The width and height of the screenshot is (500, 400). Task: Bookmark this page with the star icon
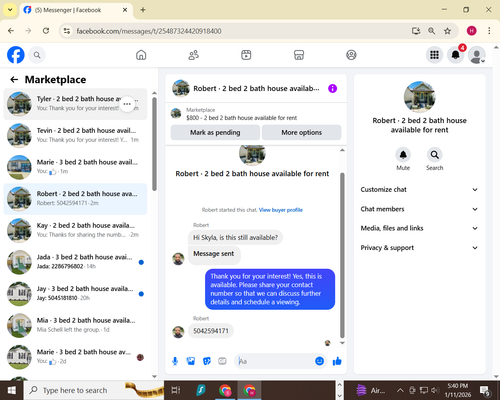coord(447,31)
